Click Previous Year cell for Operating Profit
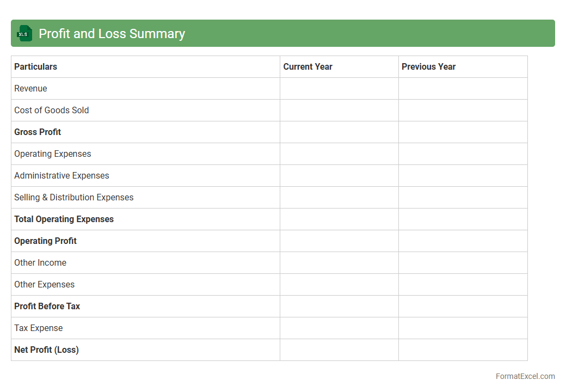 pos(463,241)
